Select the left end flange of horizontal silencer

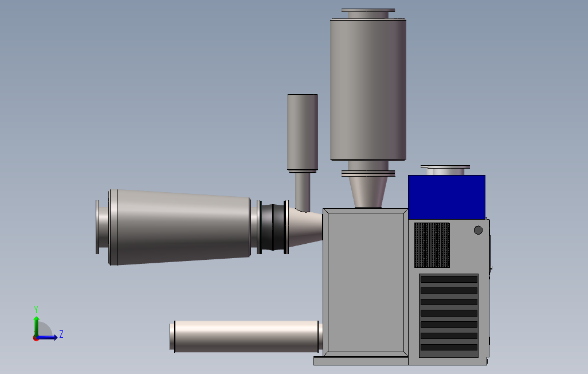coord(97,227)
